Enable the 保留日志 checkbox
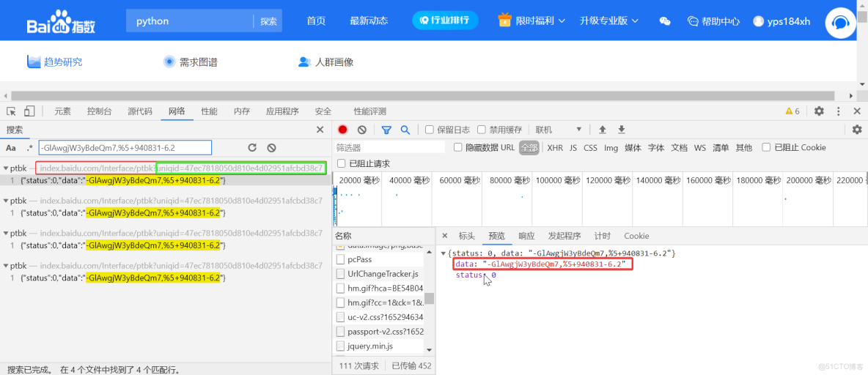Screen dimensions: 868x375 (429, 130)
